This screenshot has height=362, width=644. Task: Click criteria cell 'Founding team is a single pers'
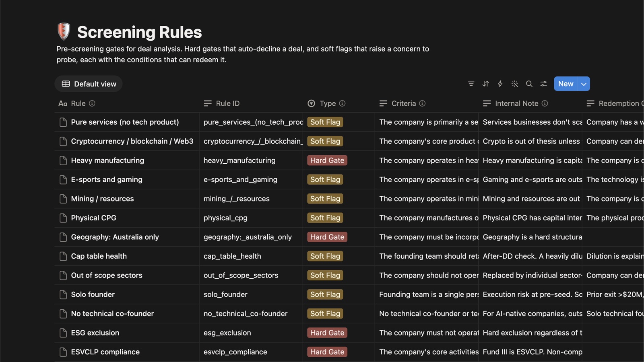427,294
